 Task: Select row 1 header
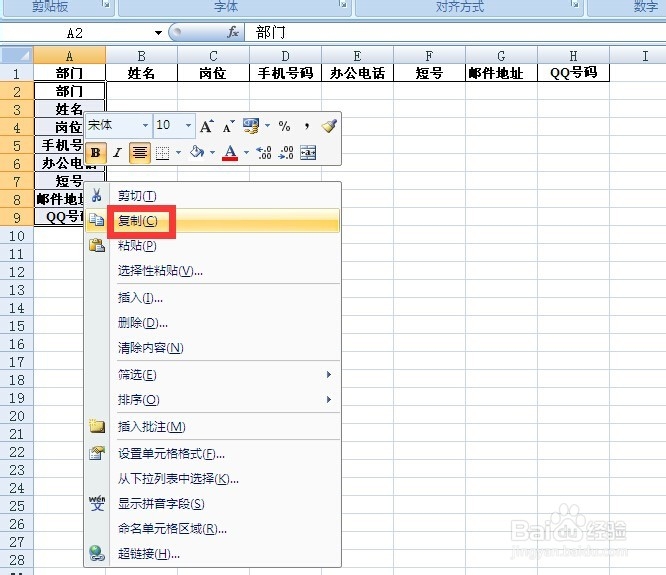tap(17, 73)
